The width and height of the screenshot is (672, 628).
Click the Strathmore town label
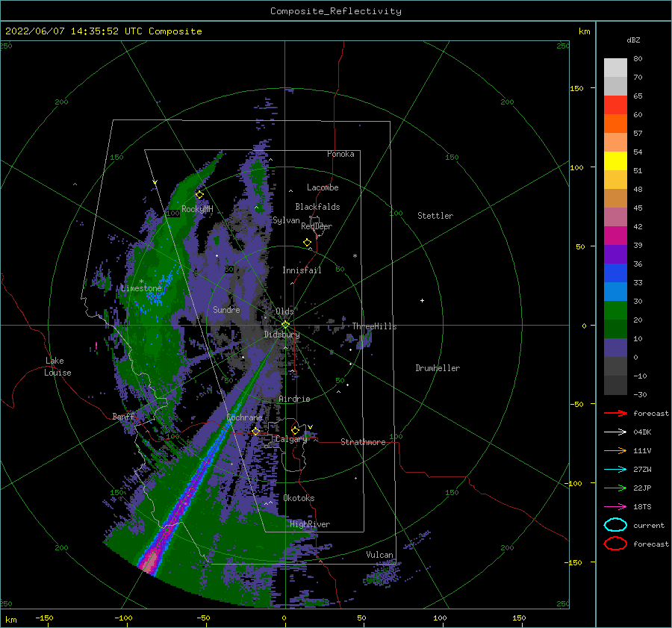363,442
